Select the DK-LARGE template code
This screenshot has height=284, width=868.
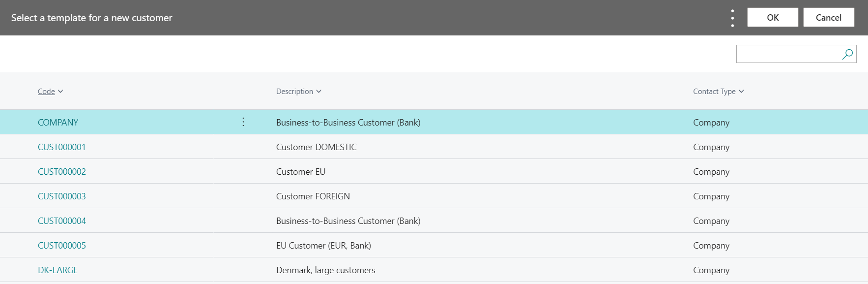(x=58, y=270)
